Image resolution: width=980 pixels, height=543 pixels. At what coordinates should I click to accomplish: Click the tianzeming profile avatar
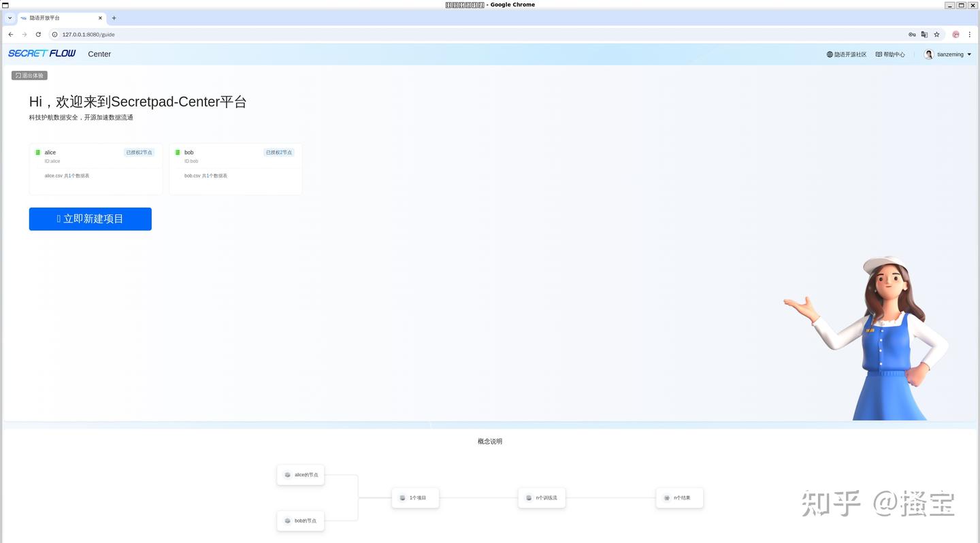928,54
